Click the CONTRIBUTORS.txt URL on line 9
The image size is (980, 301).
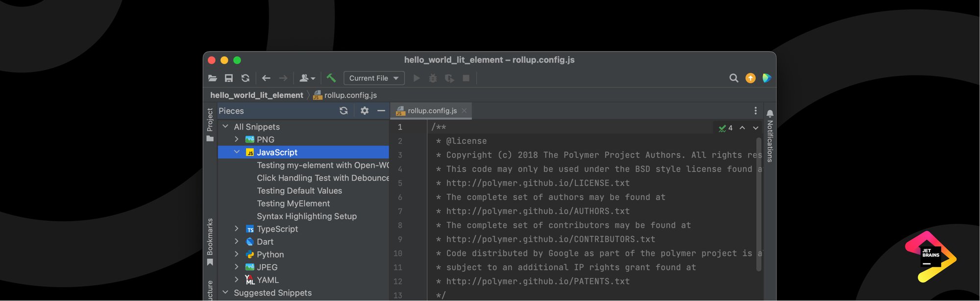pos(551,239)
